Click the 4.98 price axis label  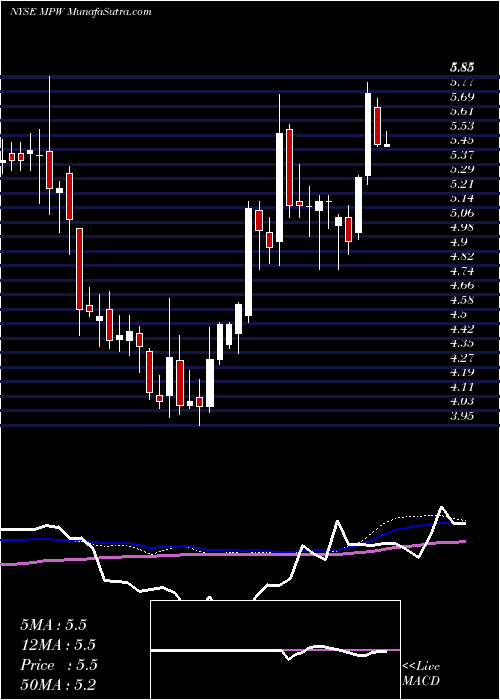tap(462, 227)
